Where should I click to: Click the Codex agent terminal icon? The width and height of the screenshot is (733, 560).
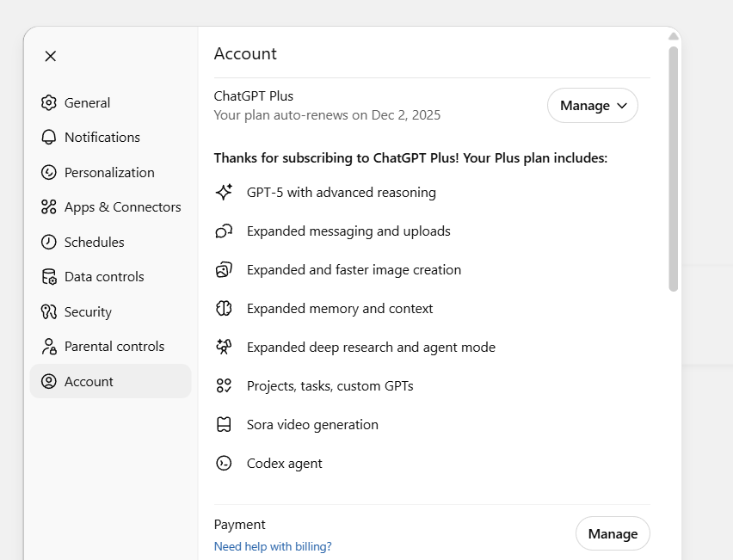[224, 464]
